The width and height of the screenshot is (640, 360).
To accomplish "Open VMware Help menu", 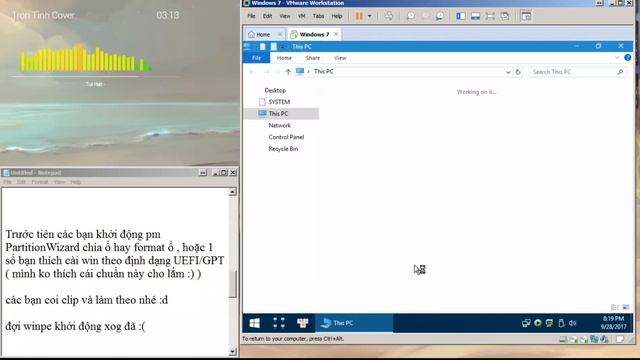I will [x=337, y=16].
